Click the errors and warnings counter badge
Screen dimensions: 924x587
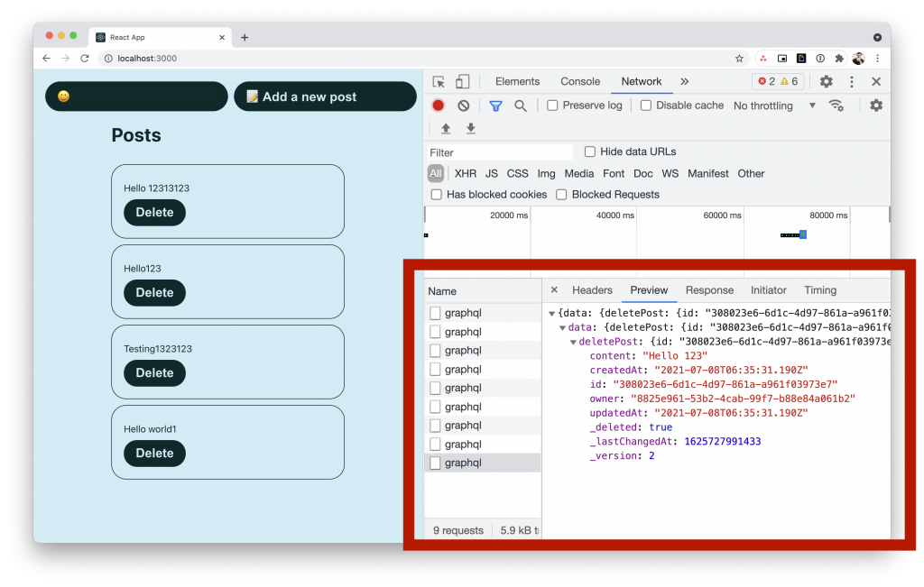pos(779,81)
